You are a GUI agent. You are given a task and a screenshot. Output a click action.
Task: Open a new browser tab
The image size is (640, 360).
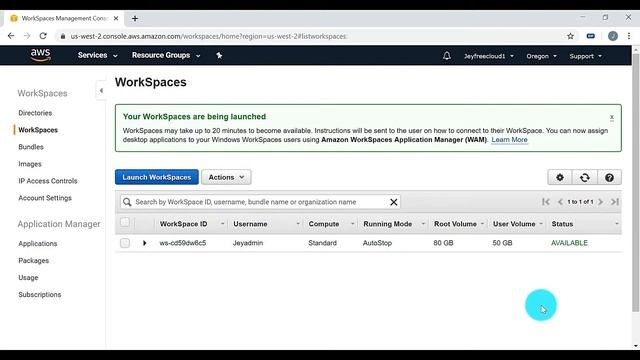coord(135,18)
